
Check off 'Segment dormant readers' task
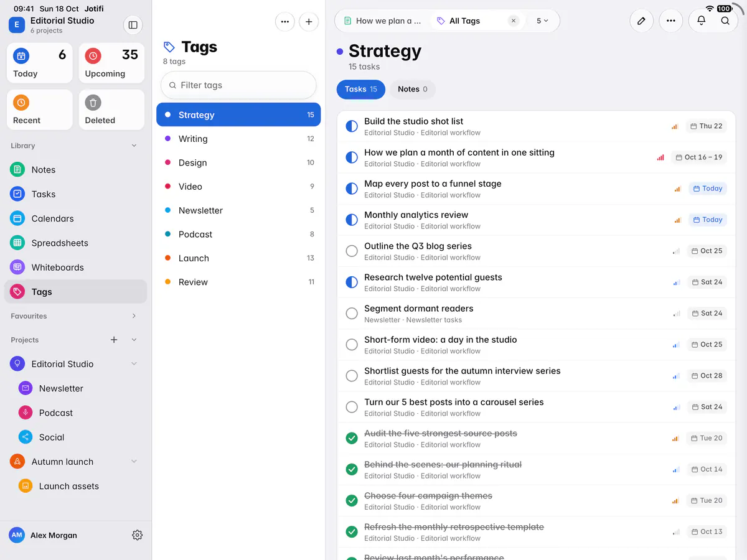click(352, 314)
